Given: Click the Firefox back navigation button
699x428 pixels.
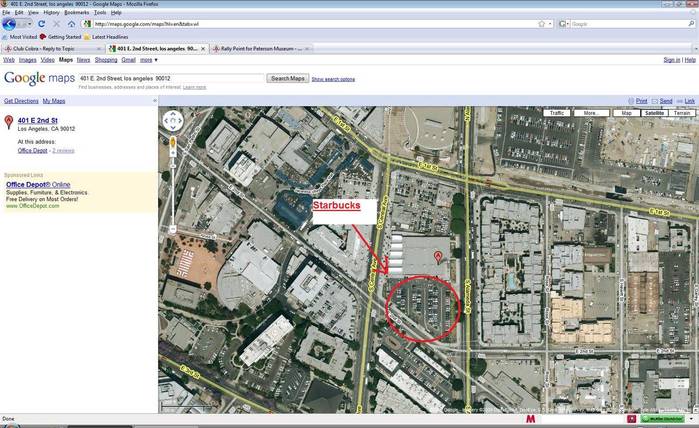Looking at the screenshot, I should [x=10, y=23].
